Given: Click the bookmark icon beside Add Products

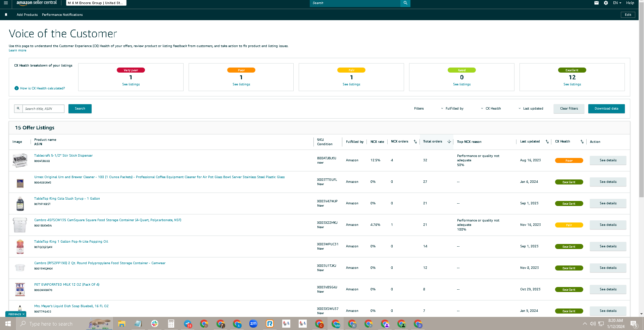Looking at the screenshot, I should tap(6, 15).
